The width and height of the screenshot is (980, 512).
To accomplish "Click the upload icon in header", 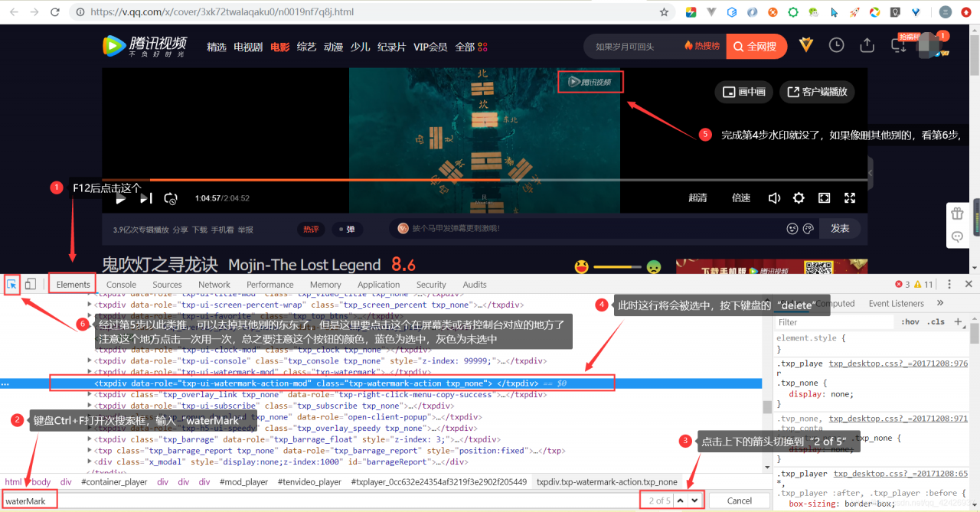I will [x=867, y=46].
